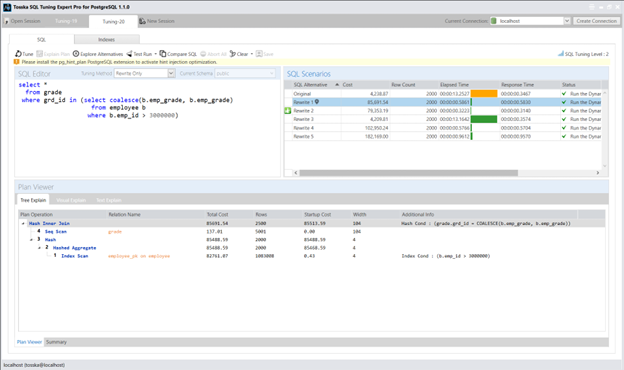Screen dimensions: 624x370
Task: Click the Tosska application title bar icon
Action: pos(7,7)
